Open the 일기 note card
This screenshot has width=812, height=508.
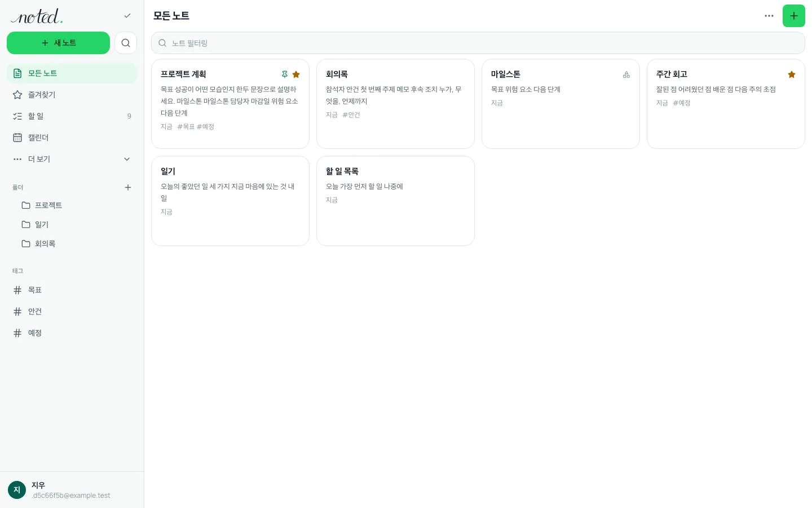[x=230, y=201]
